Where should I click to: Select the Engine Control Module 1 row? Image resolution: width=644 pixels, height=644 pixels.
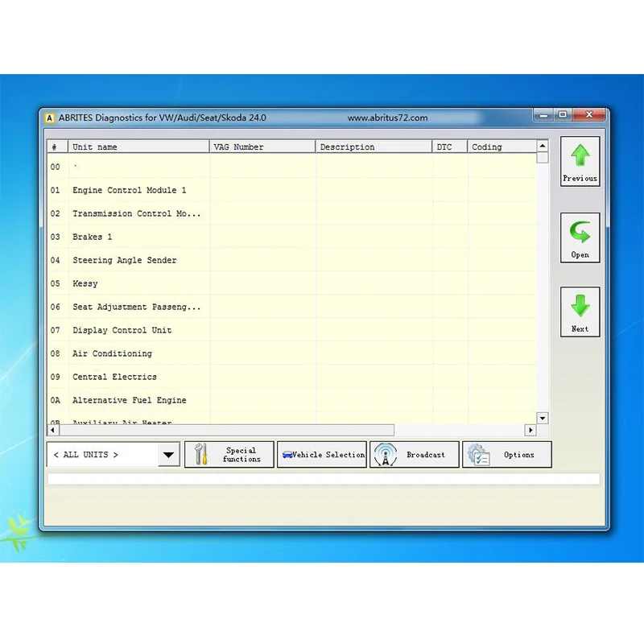[x=292, y=190]
